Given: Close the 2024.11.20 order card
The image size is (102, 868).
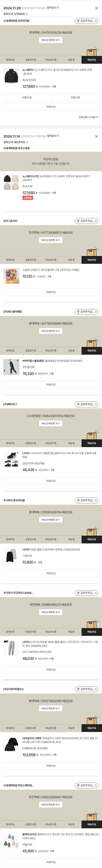Looking at the screenshot, I should tap(96, 8).
